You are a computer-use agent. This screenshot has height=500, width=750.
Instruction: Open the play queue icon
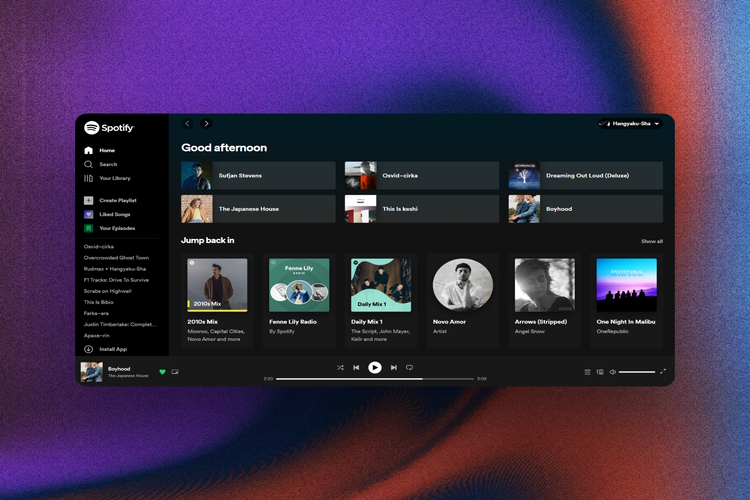click(x=587, y=372)
